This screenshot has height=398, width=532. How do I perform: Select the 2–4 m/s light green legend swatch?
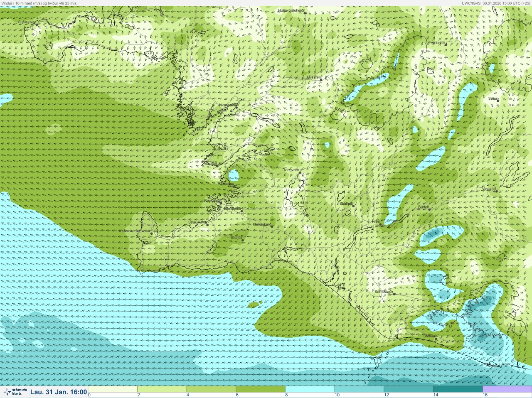coord(162,389)
